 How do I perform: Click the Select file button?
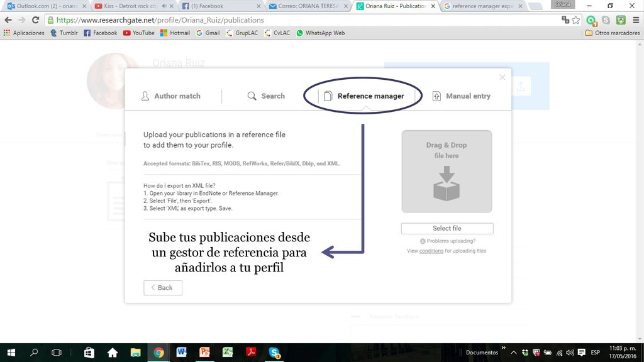[x=447, y=228]
